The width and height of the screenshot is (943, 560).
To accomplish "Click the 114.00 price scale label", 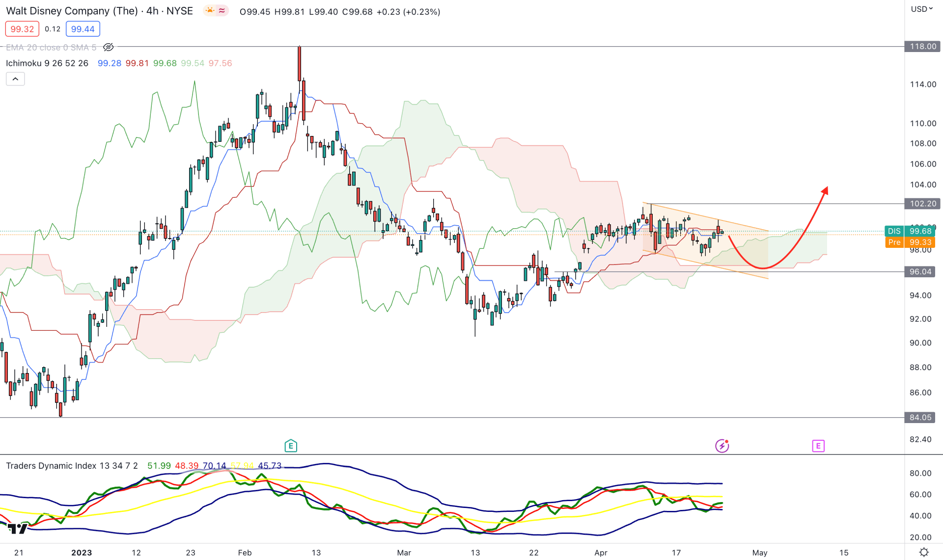I will pos(923,84).
